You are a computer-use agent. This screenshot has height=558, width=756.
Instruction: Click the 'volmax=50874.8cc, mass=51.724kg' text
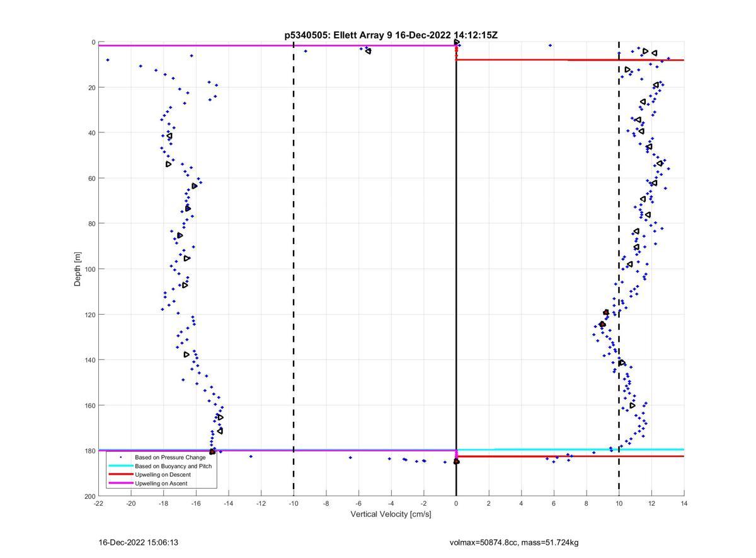(514, 542)
